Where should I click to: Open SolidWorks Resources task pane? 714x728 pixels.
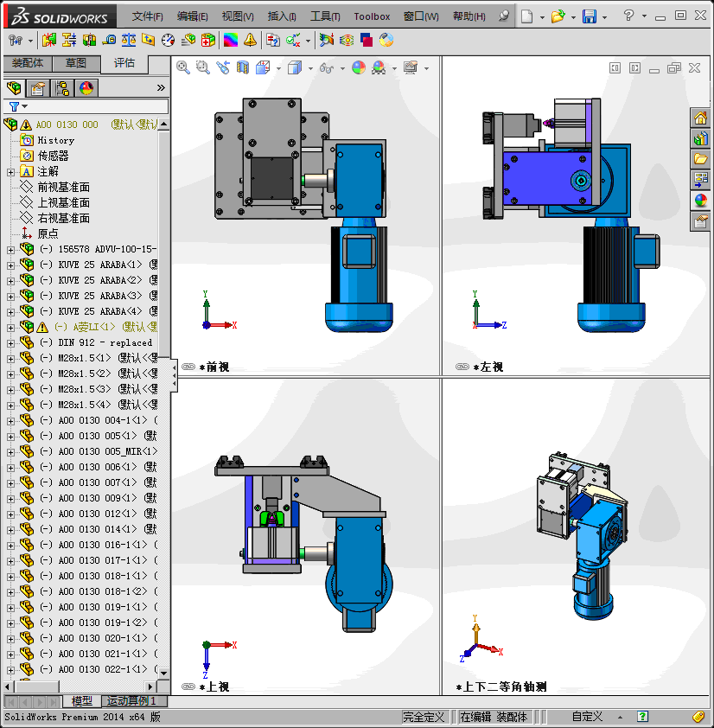[700, 118]
